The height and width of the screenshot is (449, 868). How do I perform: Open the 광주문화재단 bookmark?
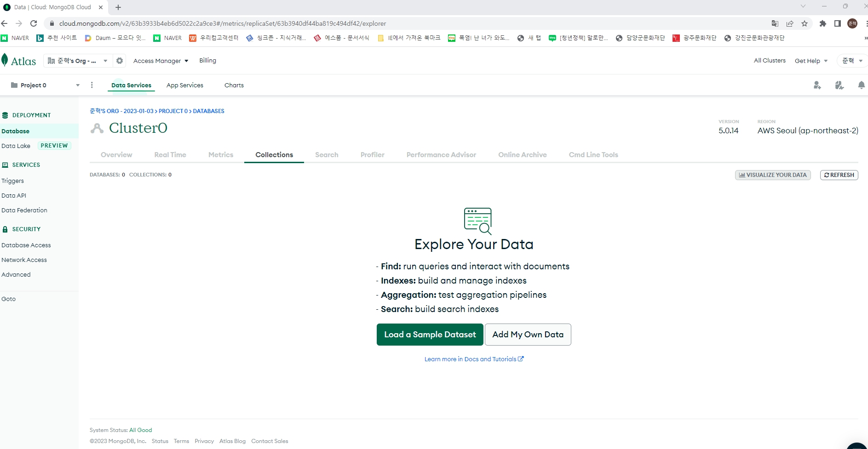[695, 38]
